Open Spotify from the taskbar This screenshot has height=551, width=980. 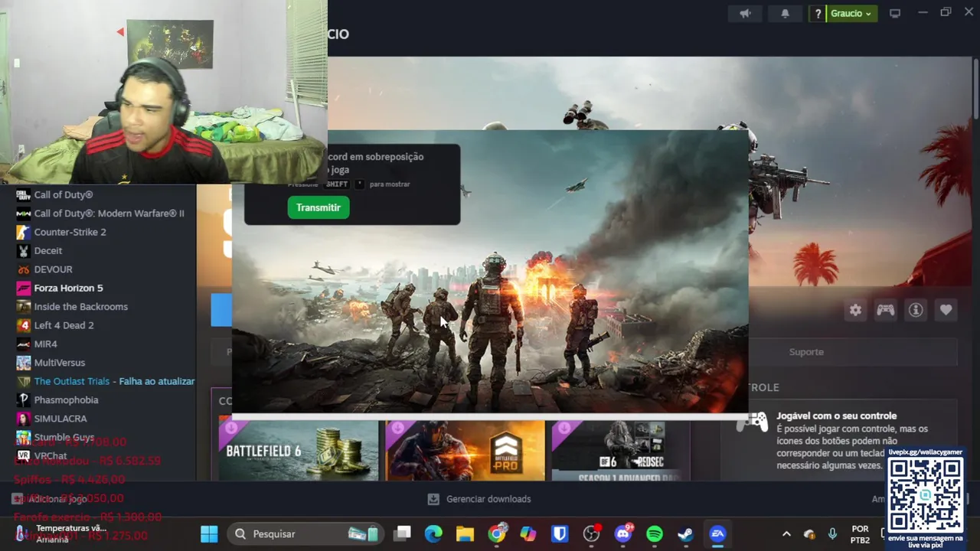tap(655, 533)
